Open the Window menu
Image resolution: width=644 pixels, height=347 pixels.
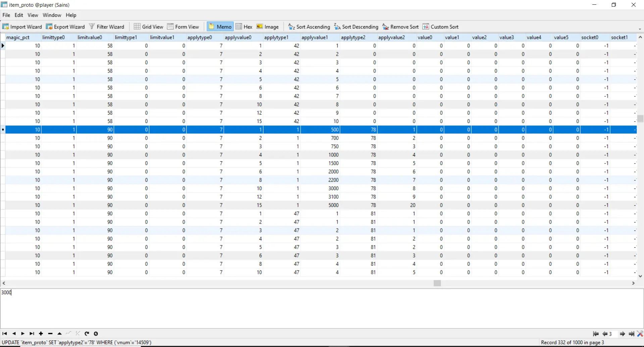click(x=52, y=15)
